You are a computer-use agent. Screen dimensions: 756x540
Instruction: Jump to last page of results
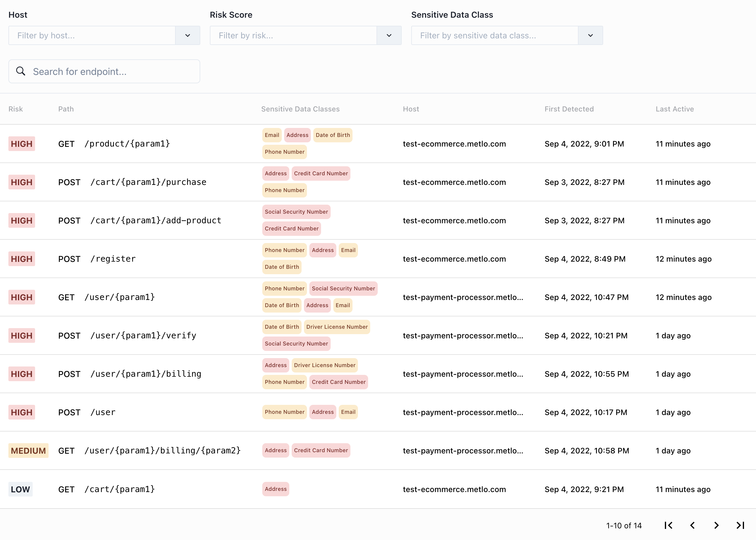(x=740, y=525)
